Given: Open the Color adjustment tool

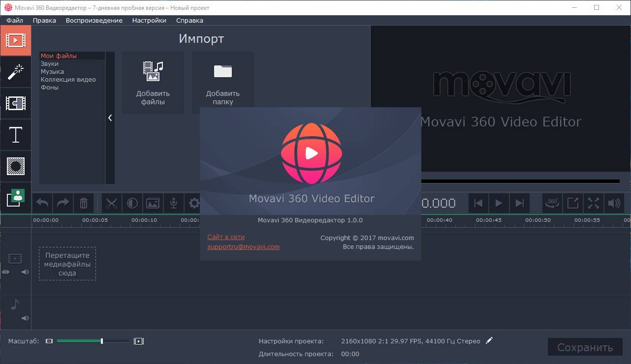Looking at the screenshot, I should click(132, 203).
